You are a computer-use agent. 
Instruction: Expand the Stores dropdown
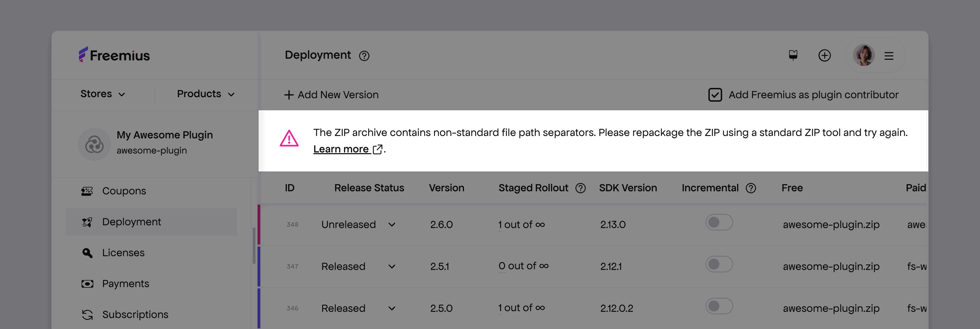[x=103, y=94]
